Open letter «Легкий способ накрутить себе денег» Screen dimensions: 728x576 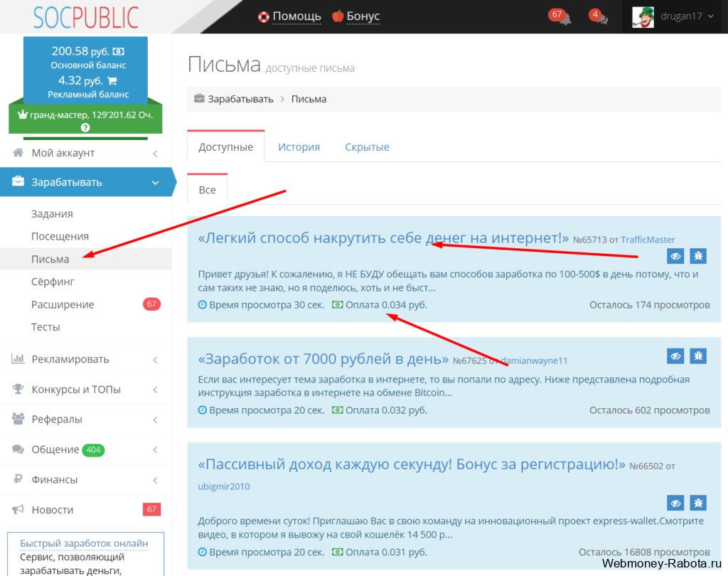click(383, 238)
